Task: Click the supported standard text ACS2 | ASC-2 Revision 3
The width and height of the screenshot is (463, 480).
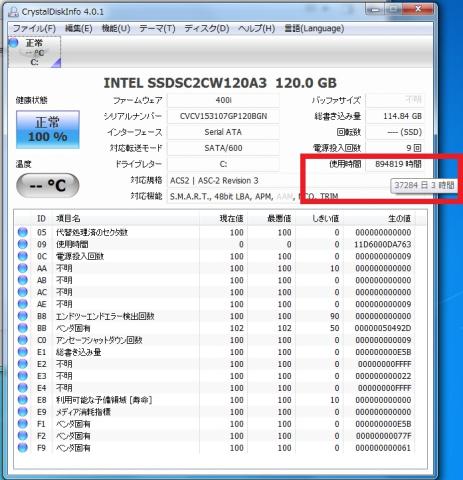Action: pyautogui.click(x=214, y=181)
